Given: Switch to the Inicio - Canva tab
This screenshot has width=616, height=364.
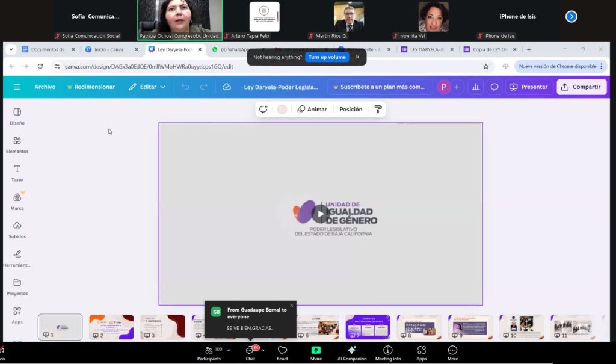Looking at the screenshot, I should point(108,49).
